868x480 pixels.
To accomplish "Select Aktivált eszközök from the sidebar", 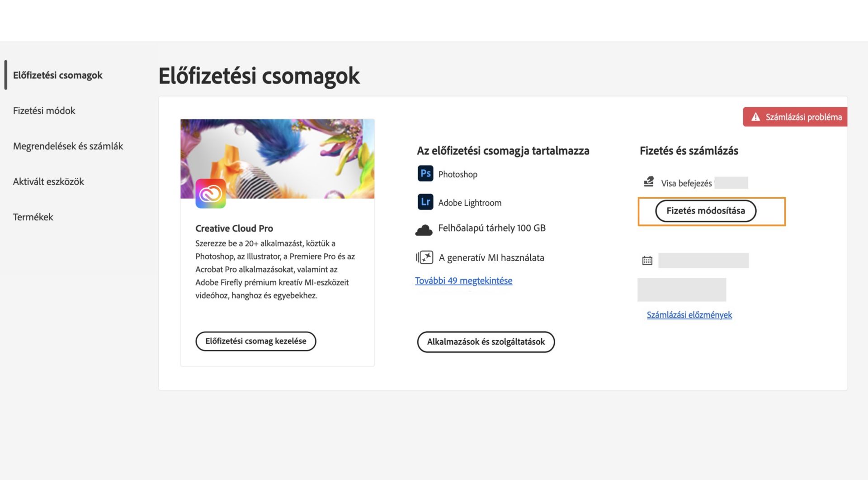I will point(48,181).
